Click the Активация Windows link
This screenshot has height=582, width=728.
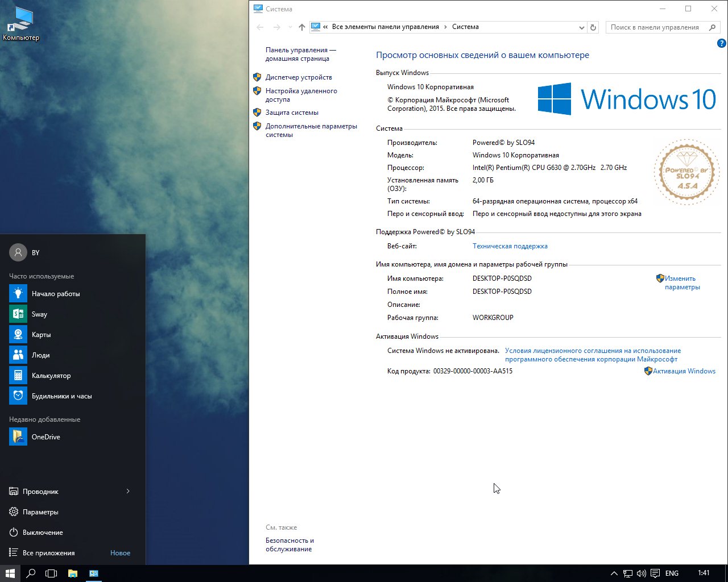[684, 371]
